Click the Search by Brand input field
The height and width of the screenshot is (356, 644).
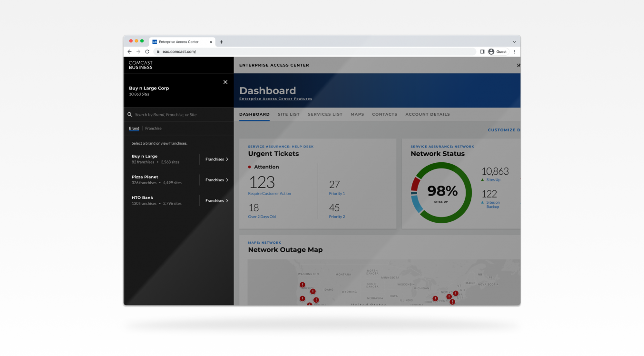click(x=181, y=115)
